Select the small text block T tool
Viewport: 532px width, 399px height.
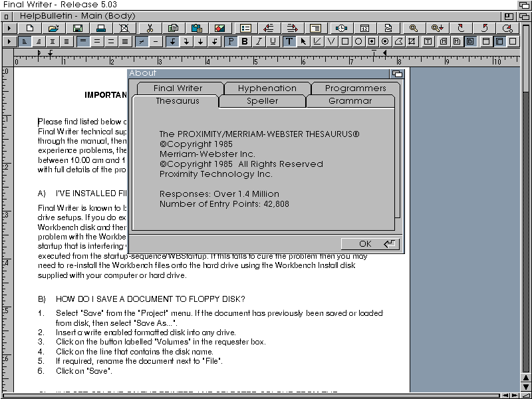pyautogui.click(x=428, y=41)
